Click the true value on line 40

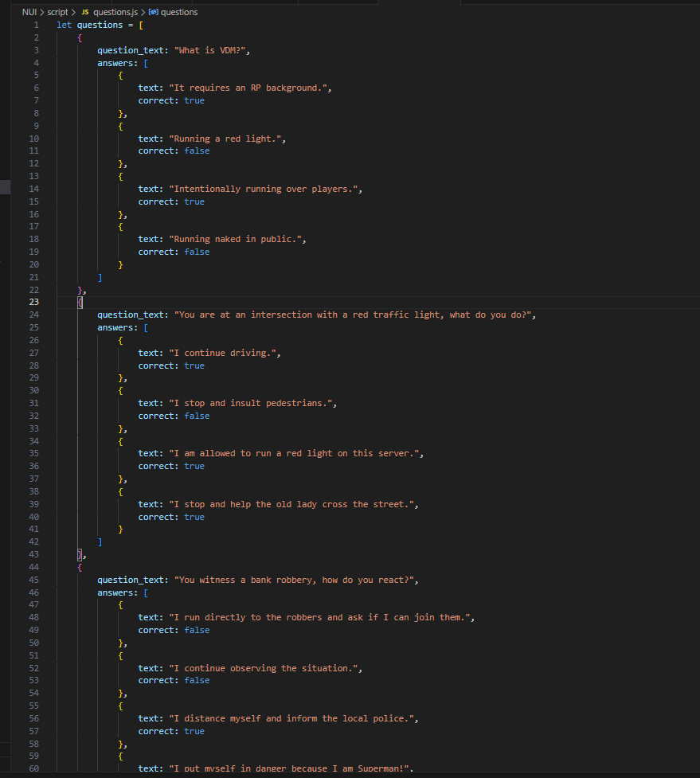pos(194,517)
